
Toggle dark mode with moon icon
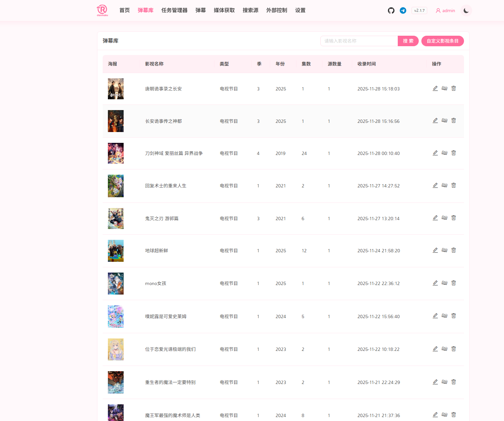466,10
